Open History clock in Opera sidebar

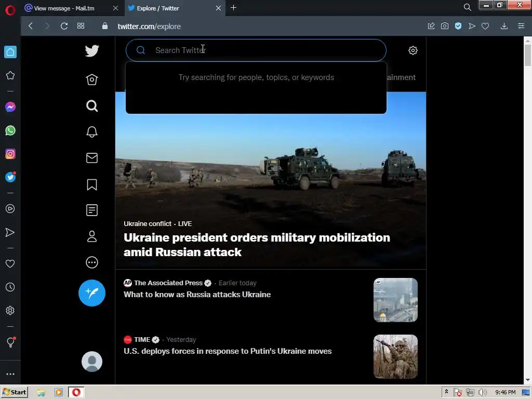click(x=10, y=287)
